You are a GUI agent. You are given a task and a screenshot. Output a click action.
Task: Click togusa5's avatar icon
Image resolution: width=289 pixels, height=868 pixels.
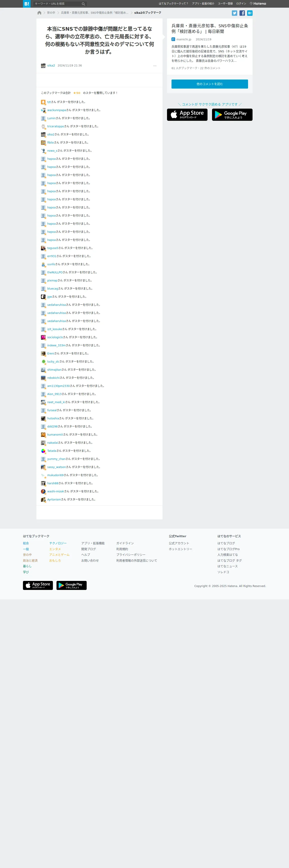[43, 248]
